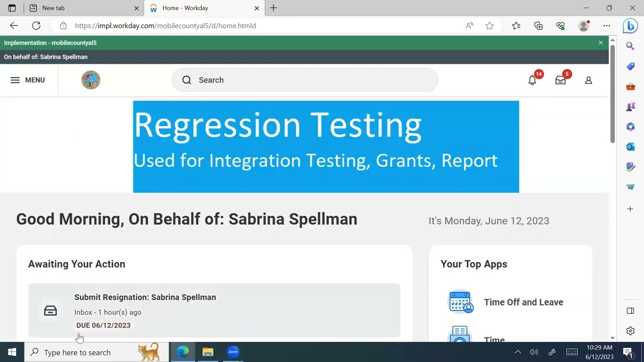Open the Workday MENU
This screenshot has width=644, height=362.
click(28, 80)
